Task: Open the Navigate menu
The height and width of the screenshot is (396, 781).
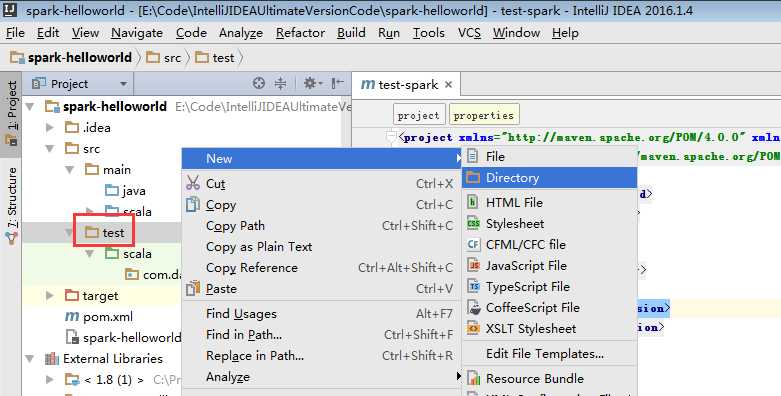Action: pyautogui.click(x=136, y=33)
